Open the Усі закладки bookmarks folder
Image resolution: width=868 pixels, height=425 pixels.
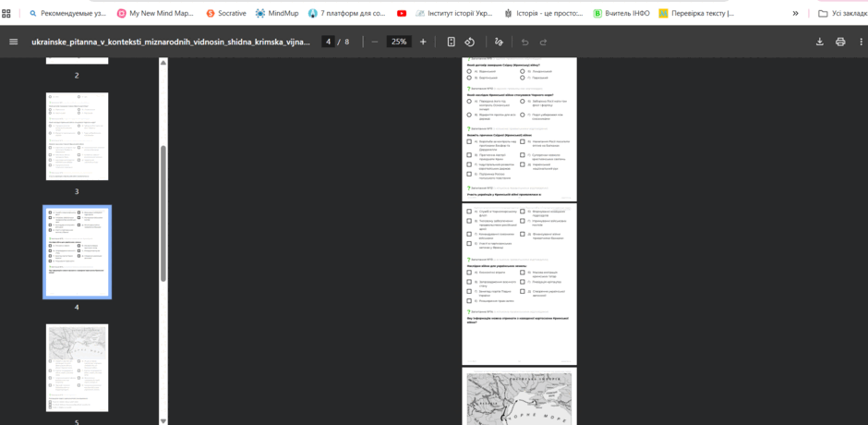point(842,13)
